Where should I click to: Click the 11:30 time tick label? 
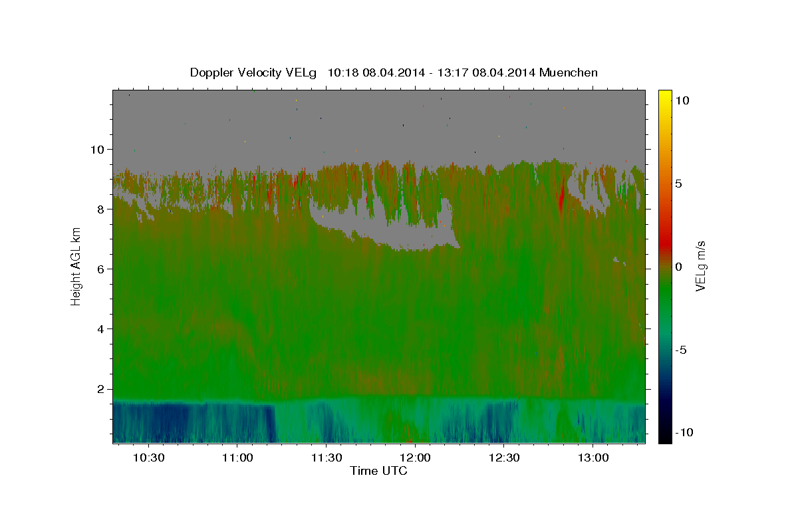tap(326, 458)
